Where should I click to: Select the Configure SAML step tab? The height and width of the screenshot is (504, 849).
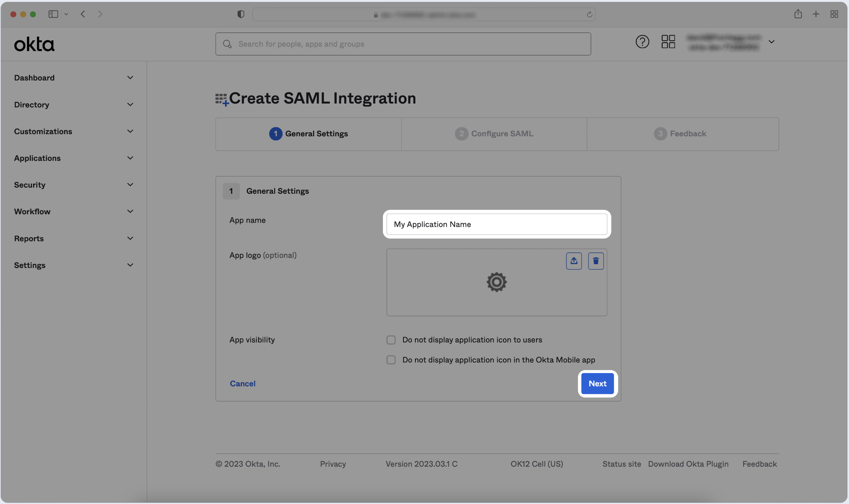494,134
